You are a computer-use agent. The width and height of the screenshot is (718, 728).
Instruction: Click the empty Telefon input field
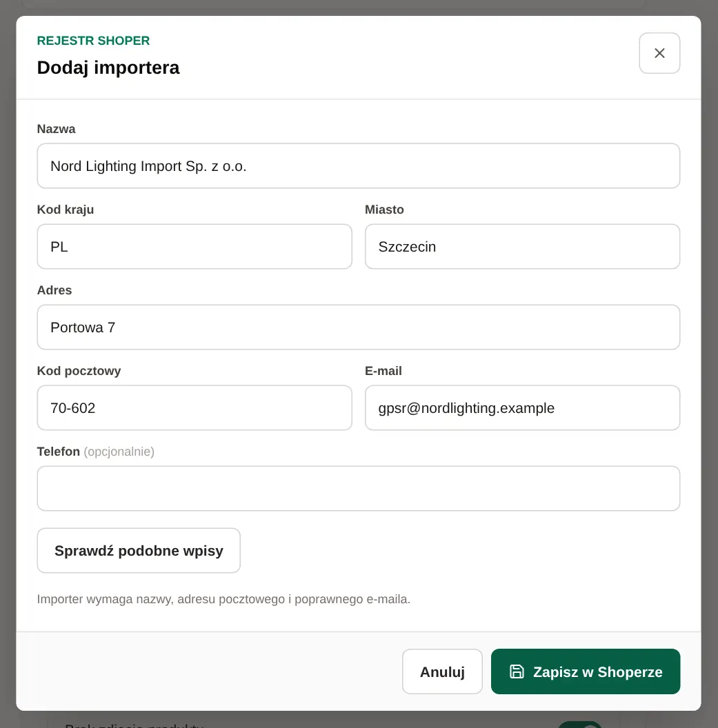pos(358,488)
